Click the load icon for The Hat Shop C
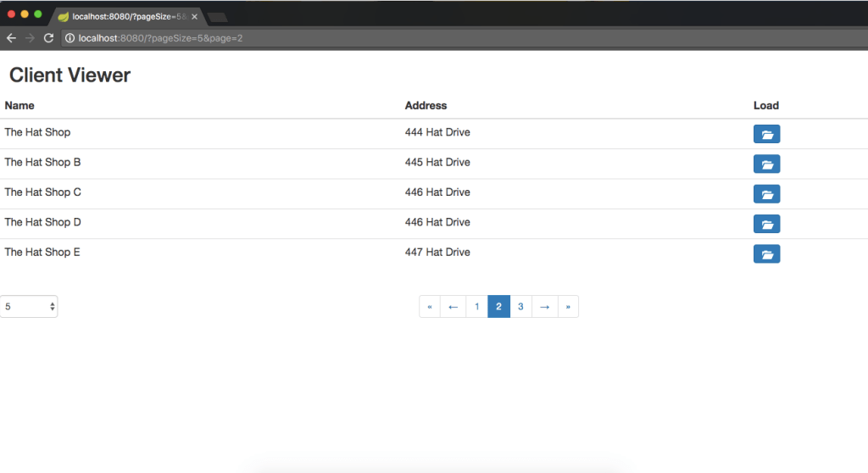 click(766, 194)
